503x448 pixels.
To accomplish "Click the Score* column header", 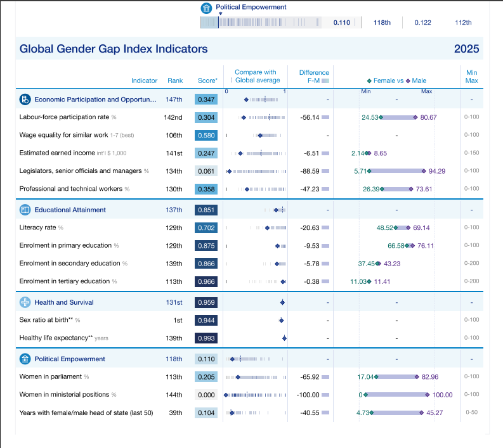I will pyautogui.click(x=207, y=80).
